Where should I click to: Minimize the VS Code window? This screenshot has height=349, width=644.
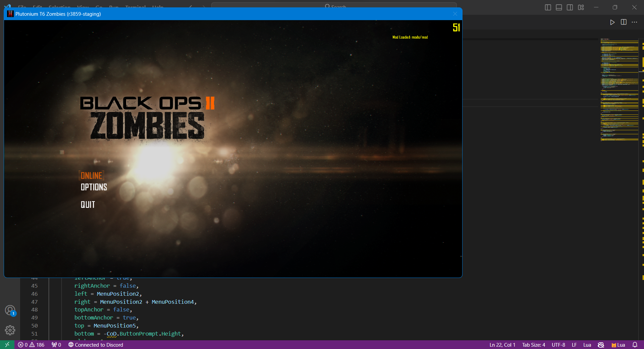[x=596, y=7]
